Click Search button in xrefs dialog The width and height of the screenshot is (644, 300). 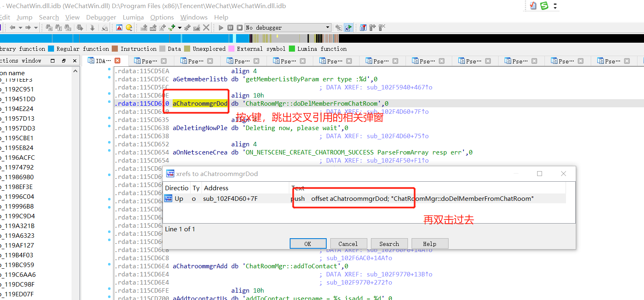pos(389,243)
